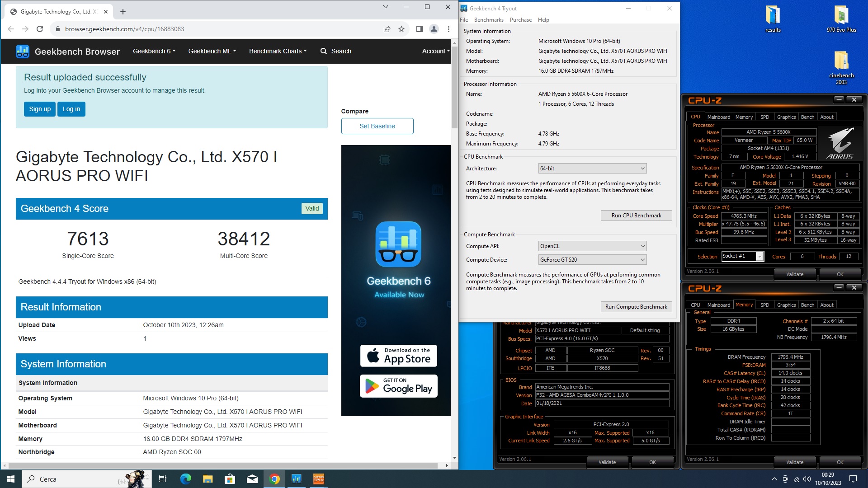
Task: Open the Chrome side panel icon
Action: click(420, 29)
